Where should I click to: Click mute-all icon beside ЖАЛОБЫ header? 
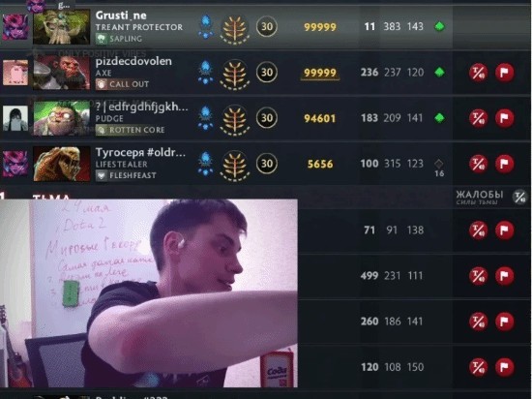pos(519,197)
